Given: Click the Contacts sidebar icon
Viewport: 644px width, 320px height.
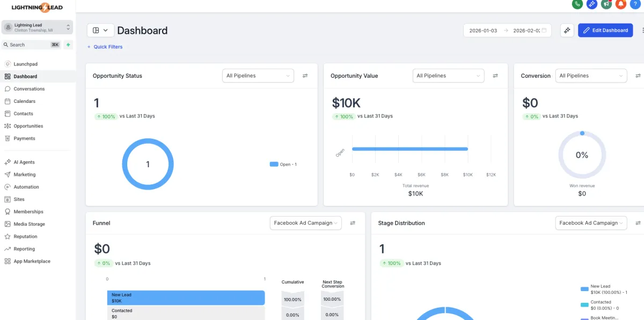Looking at the screenshot, I should [8, 114].
